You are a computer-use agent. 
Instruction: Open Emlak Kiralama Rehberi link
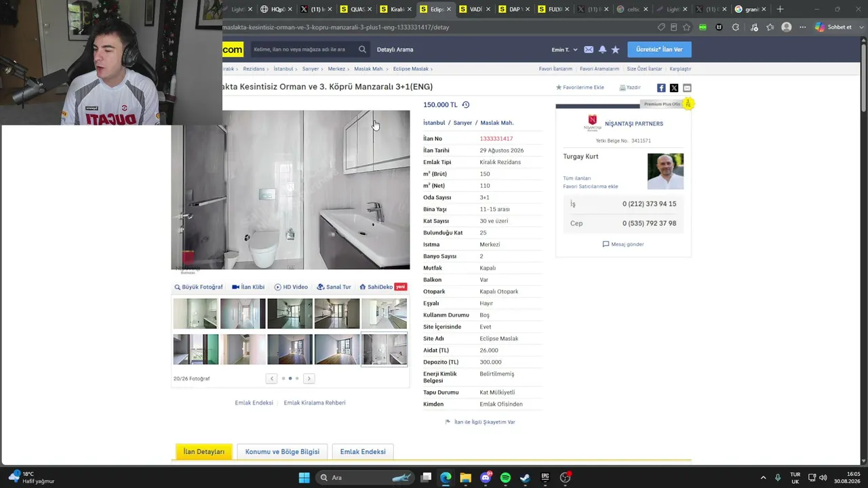point(315,403)
